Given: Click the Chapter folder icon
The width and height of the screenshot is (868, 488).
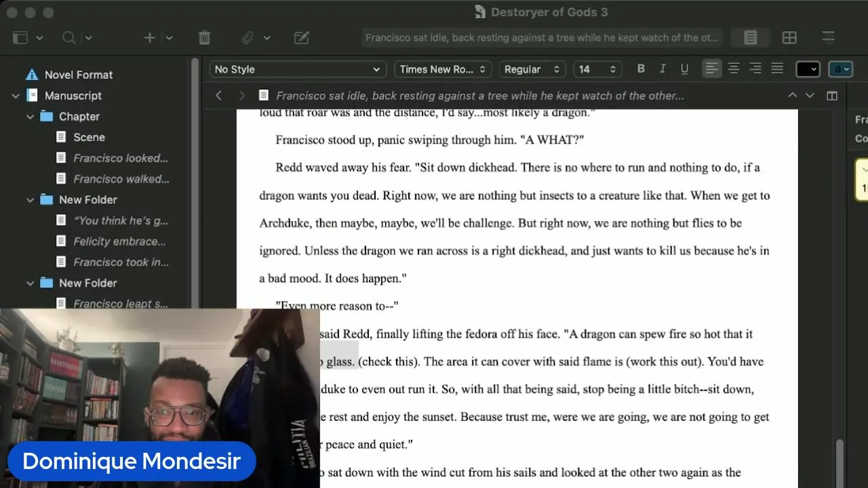Looking at the screenshot, I should click(x=46, y=117).
